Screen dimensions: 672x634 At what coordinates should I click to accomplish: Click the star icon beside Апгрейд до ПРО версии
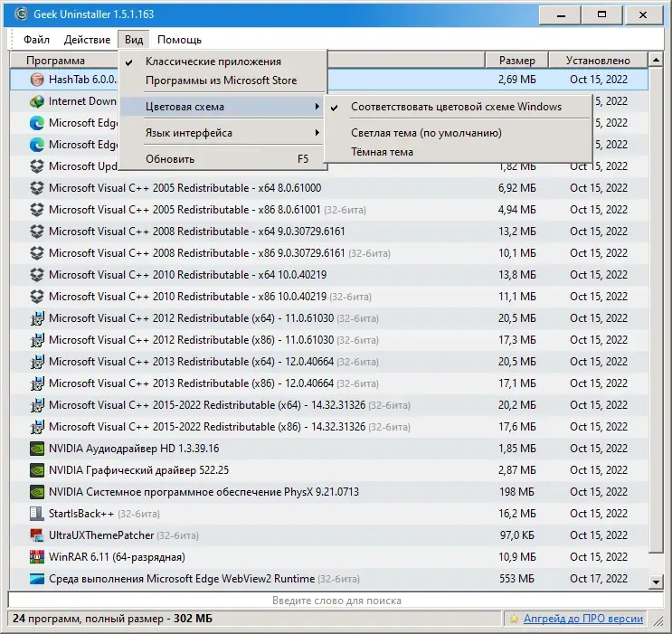(x=514, y=619)
